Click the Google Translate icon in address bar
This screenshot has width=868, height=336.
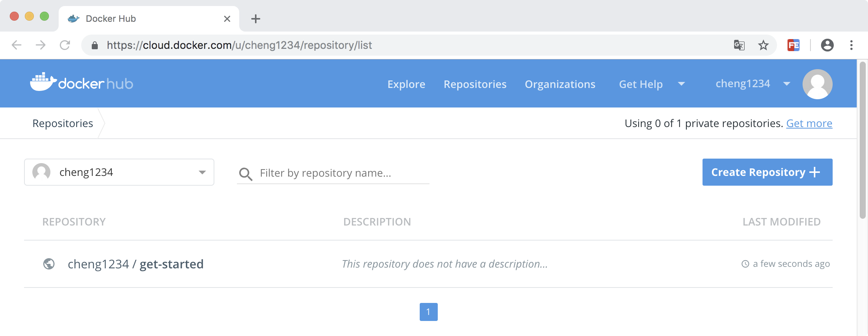739,45
